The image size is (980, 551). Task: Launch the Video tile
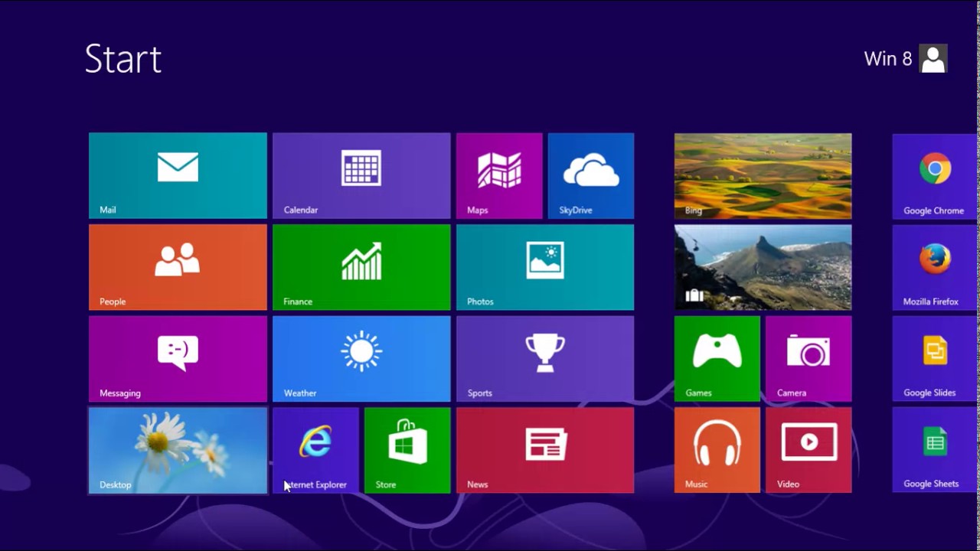[808, 451]
